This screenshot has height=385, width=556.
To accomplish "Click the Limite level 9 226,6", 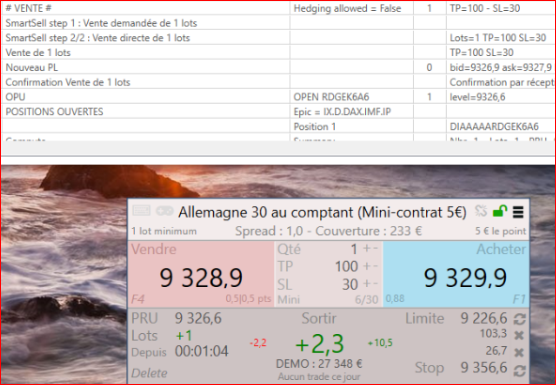I will tap(484, 318).
